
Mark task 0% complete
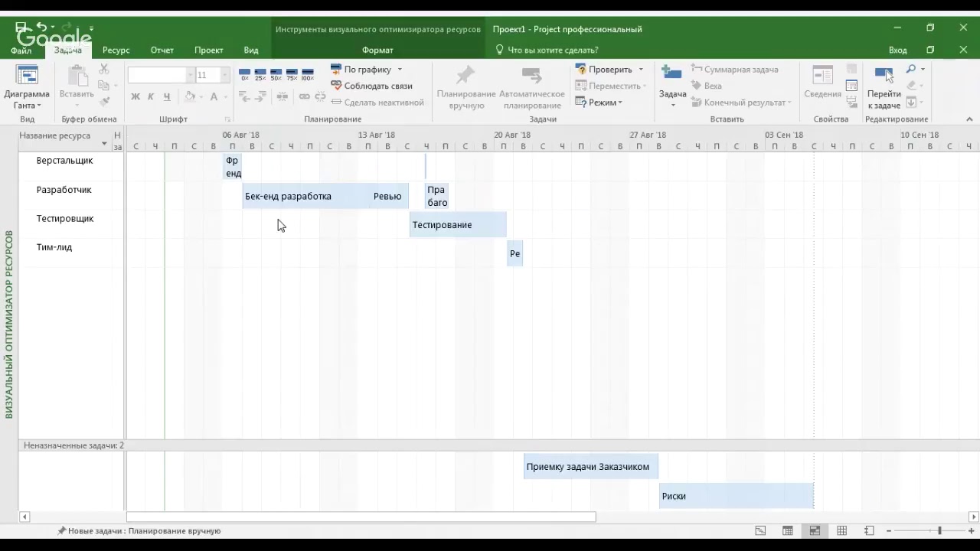245,75
